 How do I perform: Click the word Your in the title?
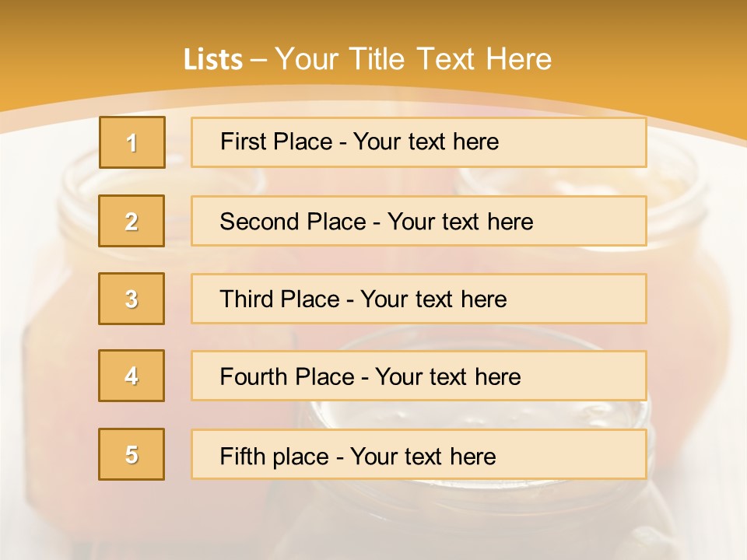[x=307, y=59]
